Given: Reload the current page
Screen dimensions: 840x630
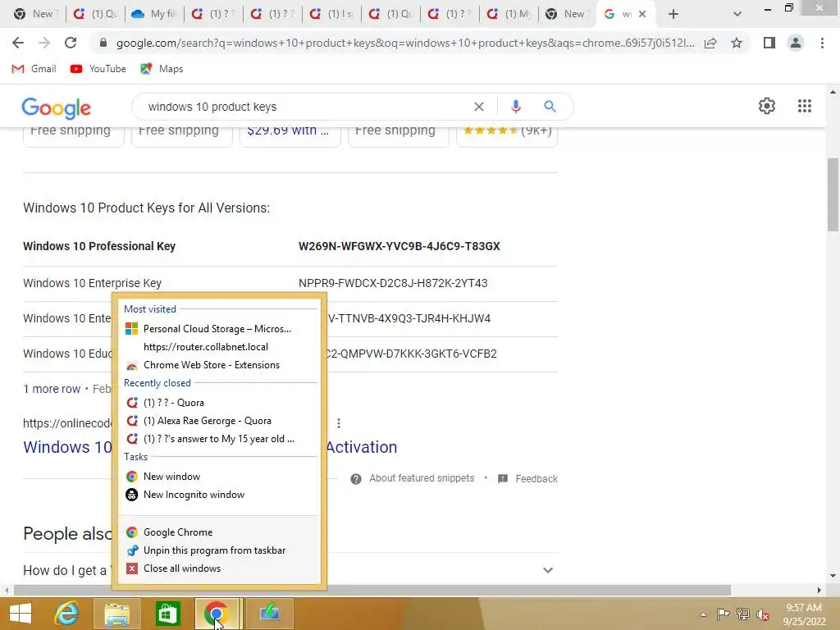Looking at the screenshot, I should tap(71, 43).
